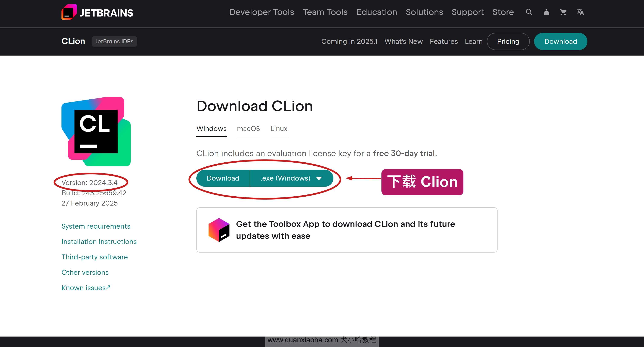
Task: Toggle macOS platform selection
Action: click(249, 129)
